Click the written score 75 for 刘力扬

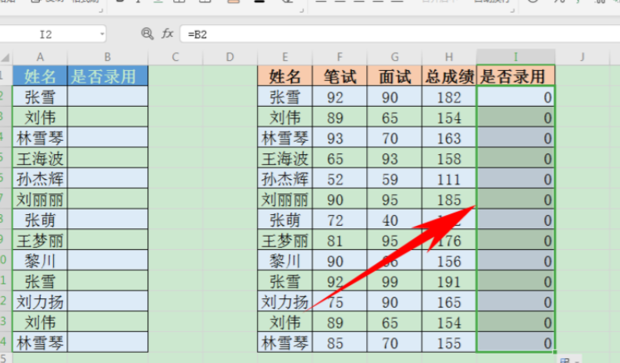(x=340, y=302)
